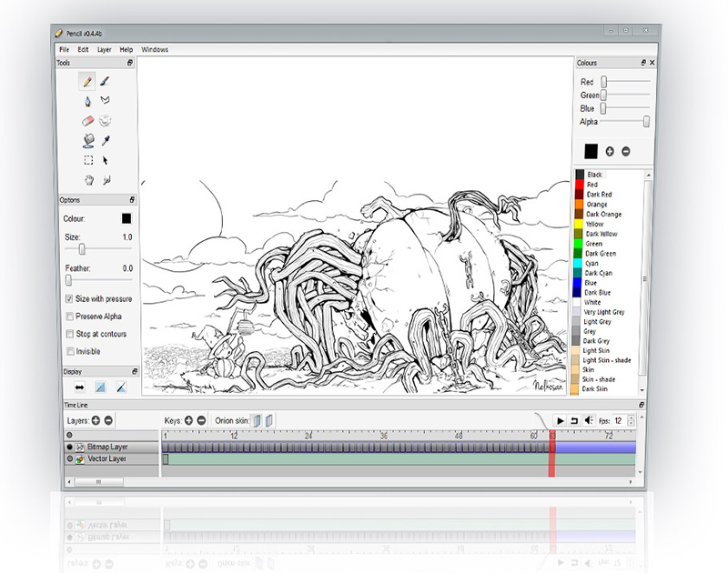Open the Edit menu
This screenshot has width=728, height=573.
pyautogui.click(x=83, y=49)
